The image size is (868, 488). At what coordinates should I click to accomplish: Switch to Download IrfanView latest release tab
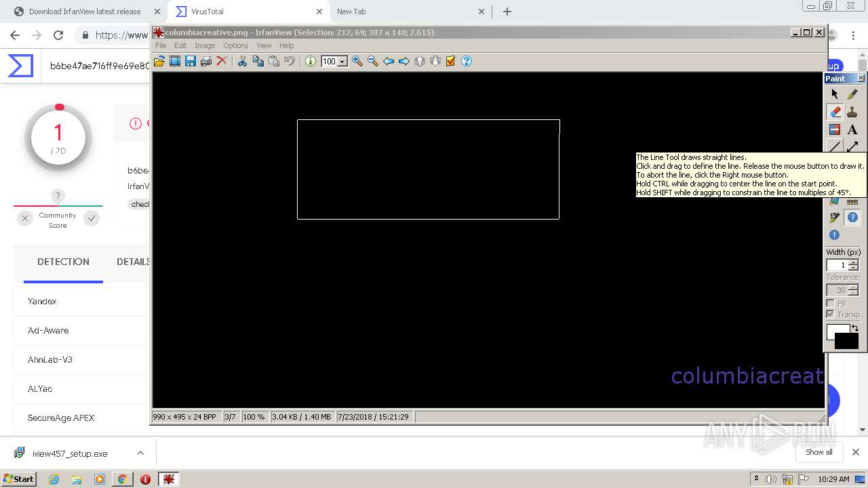87,12
